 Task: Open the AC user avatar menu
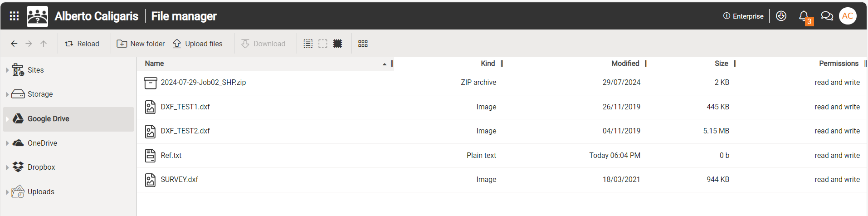848,16
